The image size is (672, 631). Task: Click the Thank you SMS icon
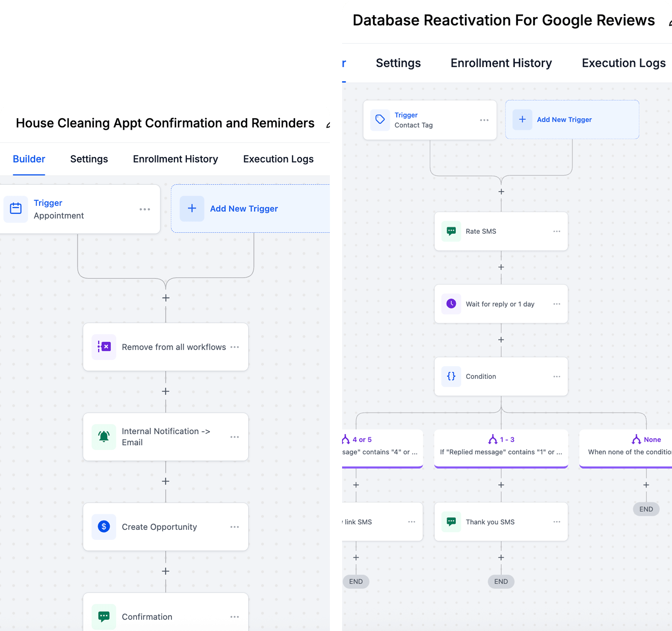(x=451, y=521)
